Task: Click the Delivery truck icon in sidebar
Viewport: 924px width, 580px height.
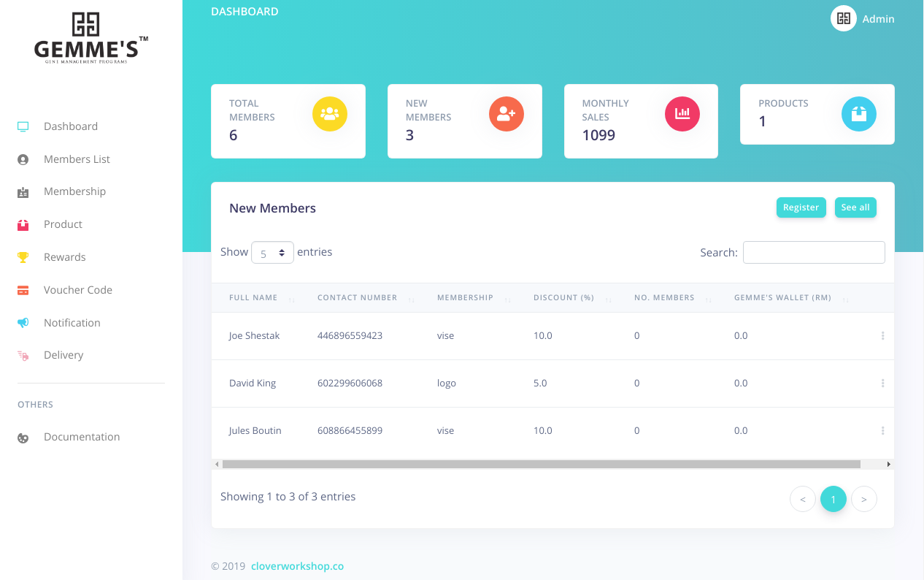Action: [23, 356]
